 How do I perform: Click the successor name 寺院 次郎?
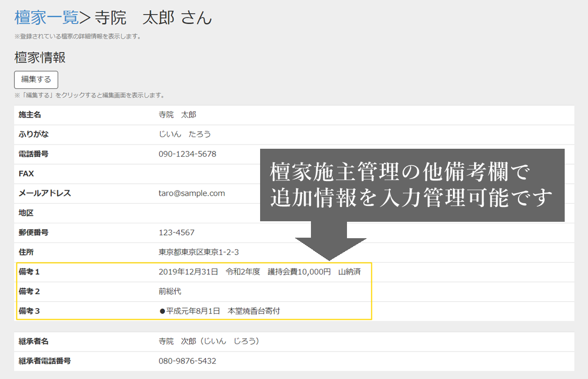tap(209, 341)
